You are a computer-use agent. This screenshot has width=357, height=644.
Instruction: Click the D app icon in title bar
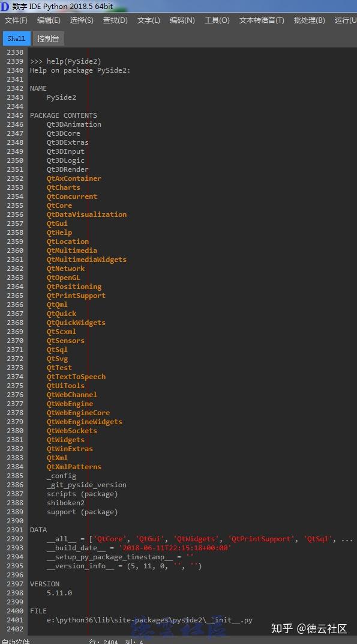click(x=5, y=6)
